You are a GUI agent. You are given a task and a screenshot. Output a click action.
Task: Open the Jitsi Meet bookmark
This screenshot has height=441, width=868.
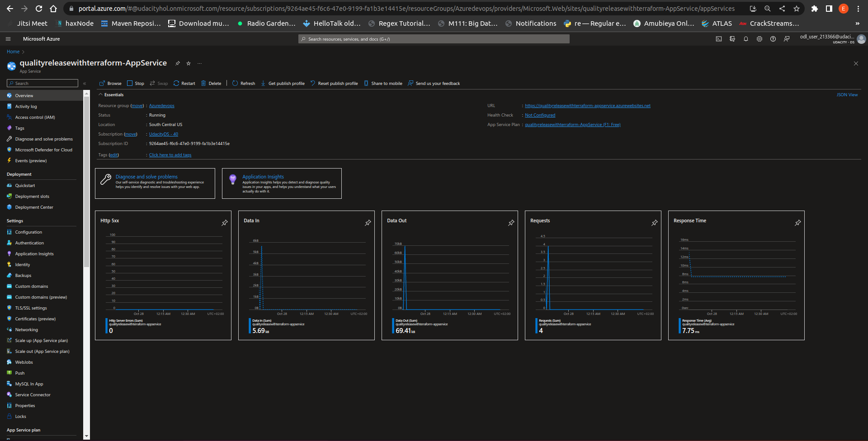click(x=28, y=23)
